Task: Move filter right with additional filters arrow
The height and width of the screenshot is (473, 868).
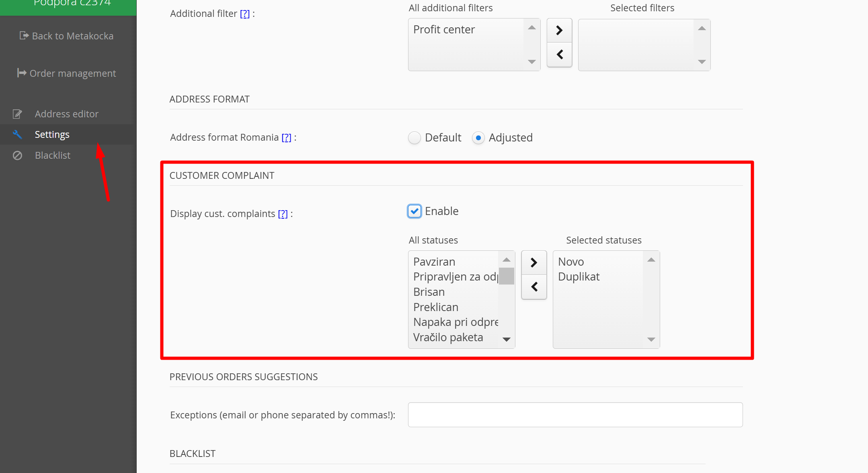Action: pyautogui.click(x=559, y=31)
